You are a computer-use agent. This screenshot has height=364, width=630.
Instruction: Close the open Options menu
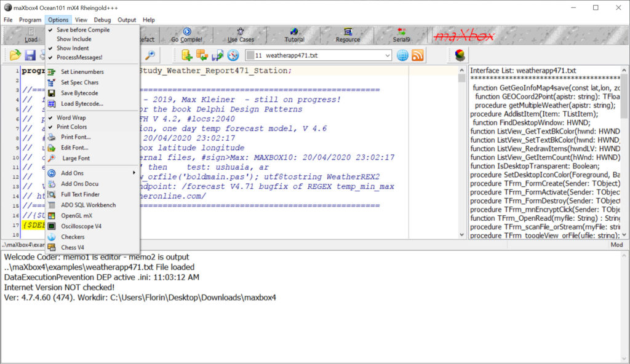click(58, 20)
